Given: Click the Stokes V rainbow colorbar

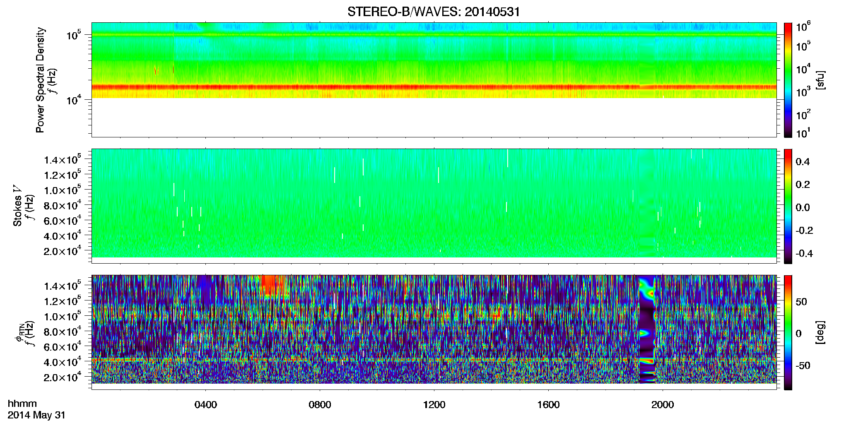Looking at the screenshot, I should 788,206.
